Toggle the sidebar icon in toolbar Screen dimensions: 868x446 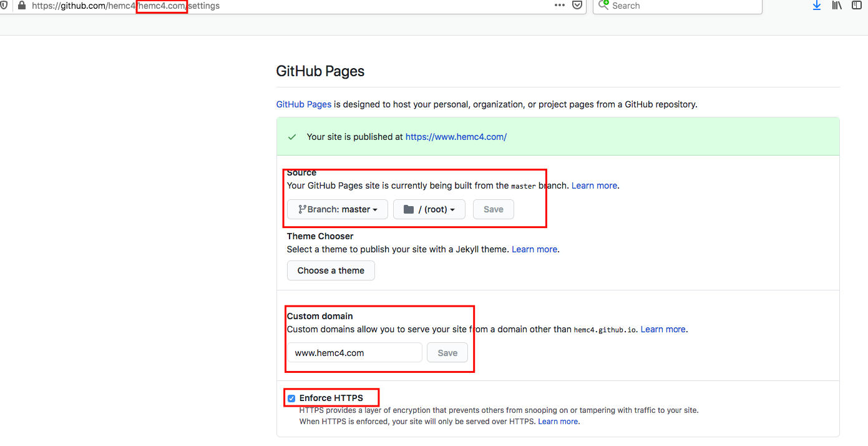(x=857, y=5)
